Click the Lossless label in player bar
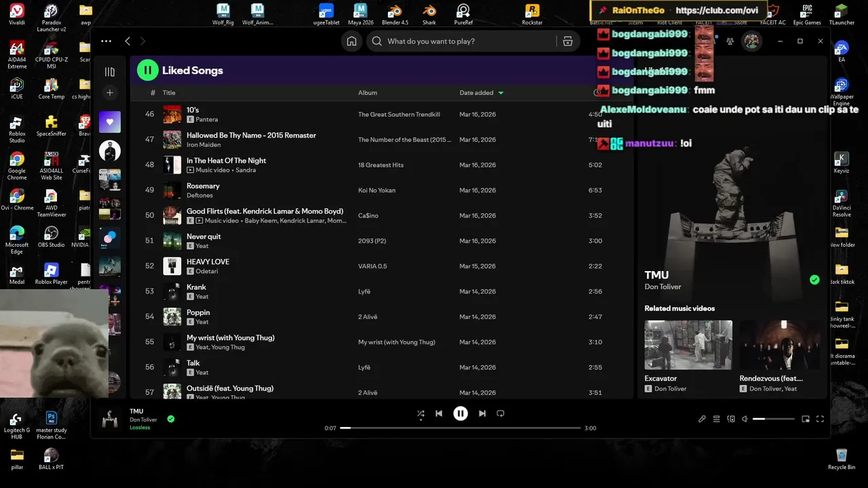This screenshot has height=488, width=868. (x=140, y=428)
